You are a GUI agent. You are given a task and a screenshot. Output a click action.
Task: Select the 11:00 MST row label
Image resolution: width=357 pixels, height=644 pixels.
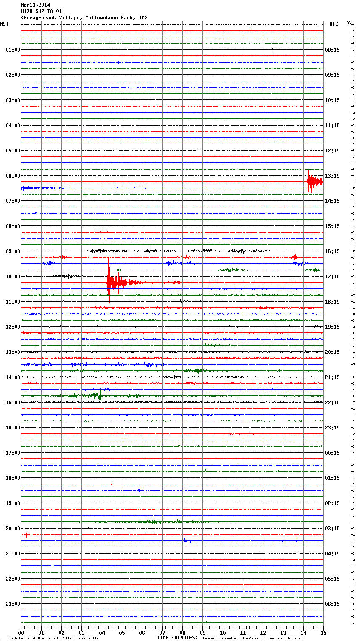[13, 302]
